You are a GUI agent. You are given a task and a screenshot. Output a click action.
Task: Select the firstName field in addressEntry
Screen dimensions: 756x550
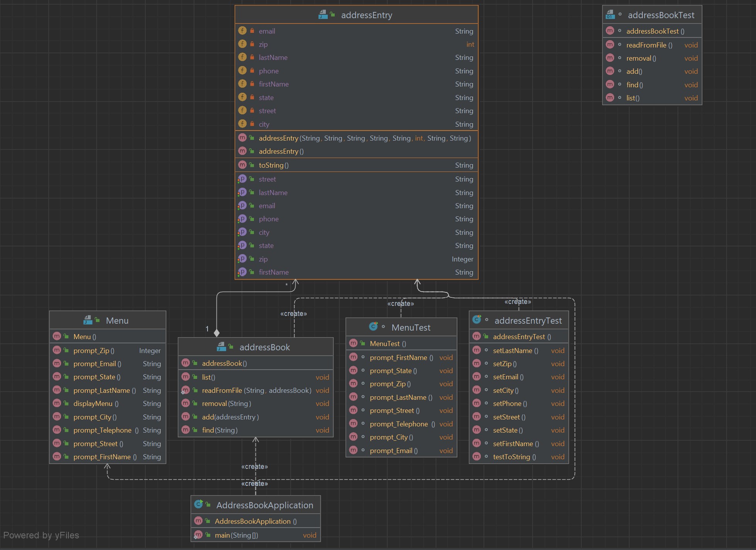pyautogui.click(x=356, y=84)
